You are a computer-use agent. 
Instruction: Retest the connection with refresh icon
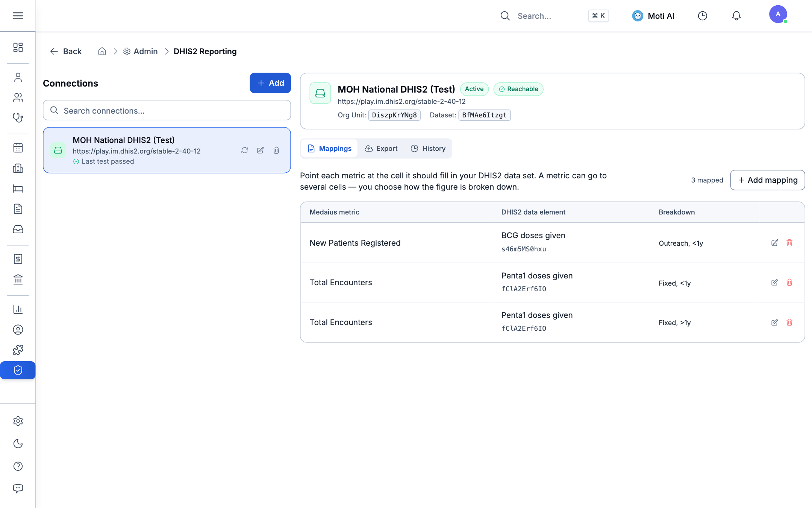click(x=245, y=150)
